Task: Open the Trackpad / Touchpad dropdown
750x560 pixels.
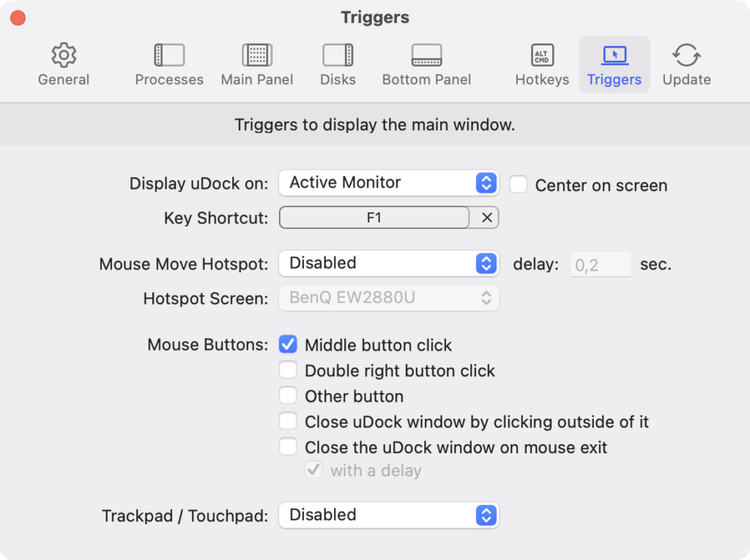Action: pos(388,515)
